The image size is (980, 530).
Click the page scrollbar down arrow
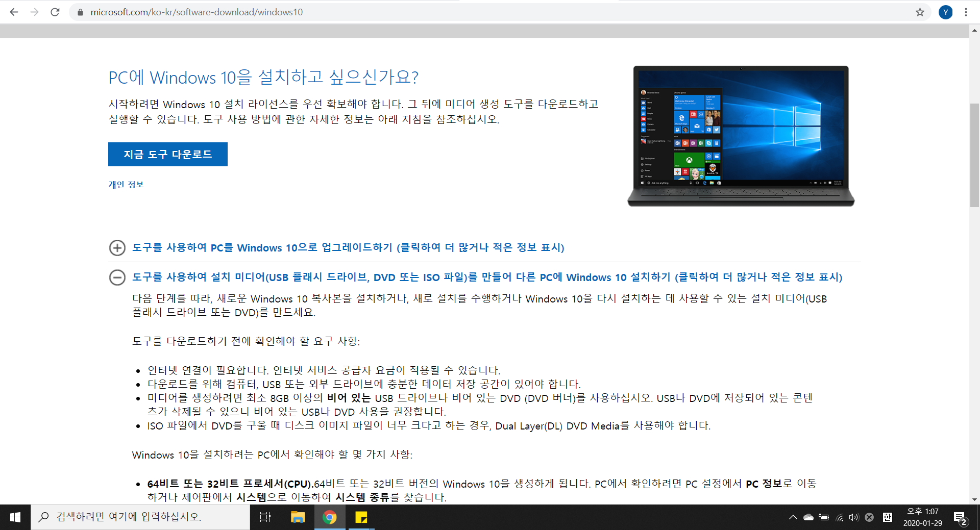(x=974, y=499)
